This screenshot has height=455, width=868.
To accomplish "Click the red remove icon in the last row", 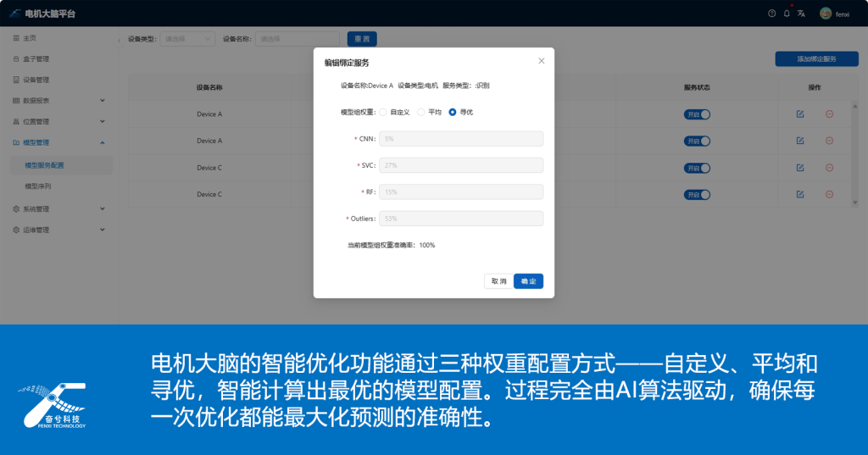I will tap(829, 194).
